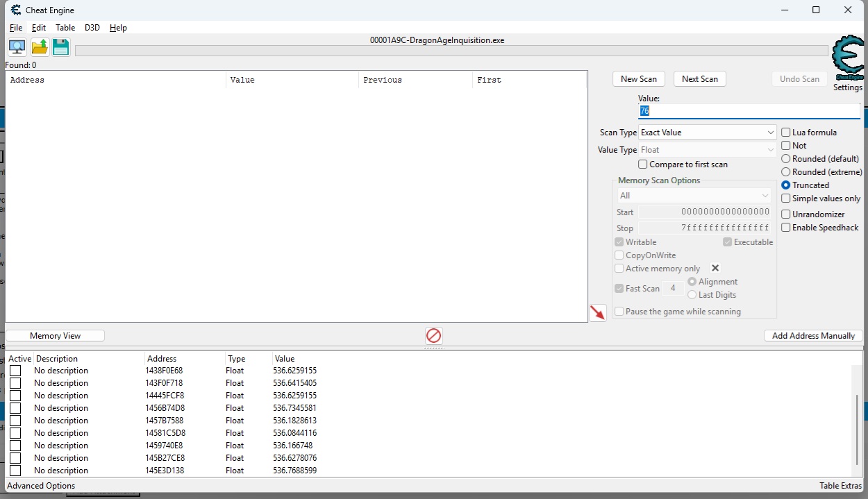Screen dimensions: 868x499
Task: Sort results by Address column header
Action: [x=116, y=80]
